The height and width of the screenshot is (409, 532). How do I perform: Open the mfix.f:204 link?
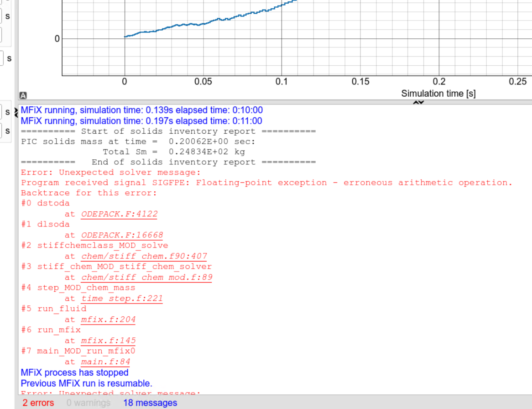coord(108,320)
